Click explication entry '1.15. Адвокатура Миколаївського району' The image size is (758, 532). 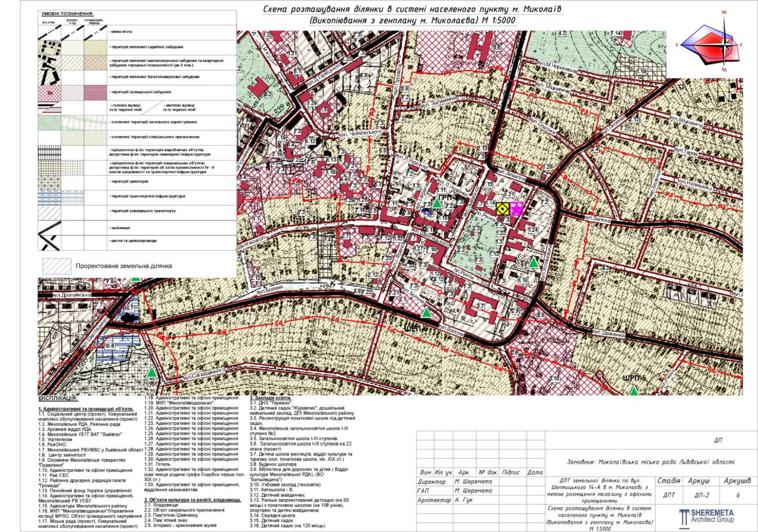pos(82,506)
